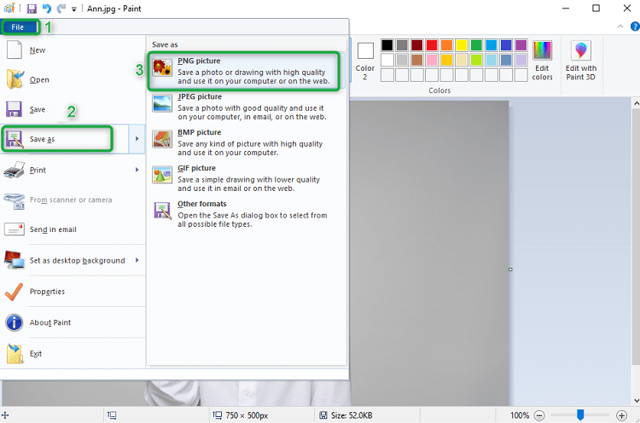Screen dimensions: 640x423
Task: Click the zoom slider handle
Action: 580,415
